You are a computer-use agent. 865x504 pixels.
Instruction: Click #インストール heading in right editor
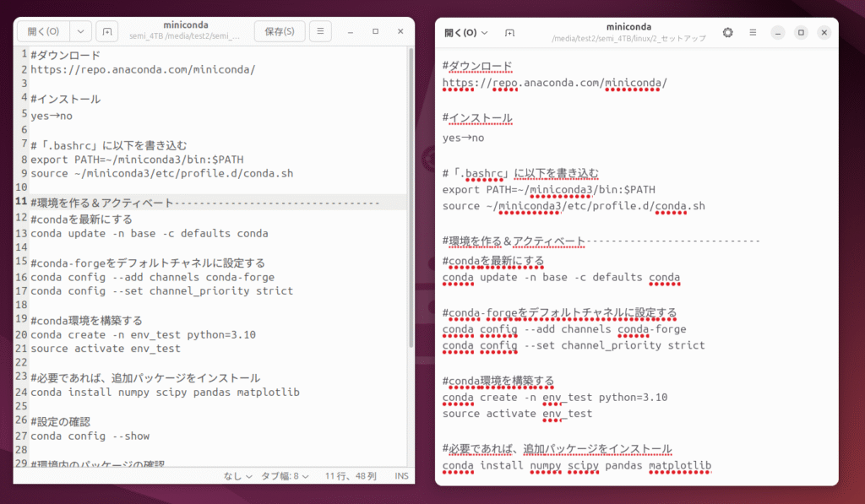(x=478, y=118)
